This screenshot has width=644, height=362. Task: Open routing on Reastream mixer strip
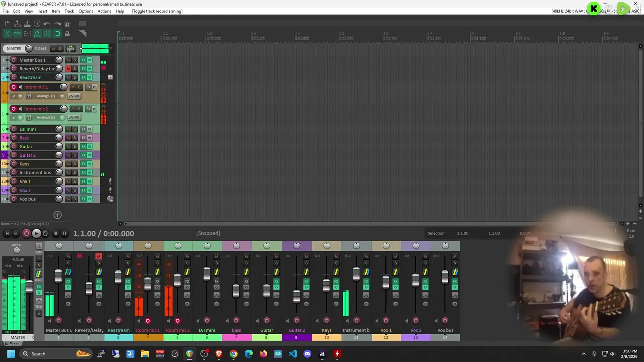pos(128,273)
